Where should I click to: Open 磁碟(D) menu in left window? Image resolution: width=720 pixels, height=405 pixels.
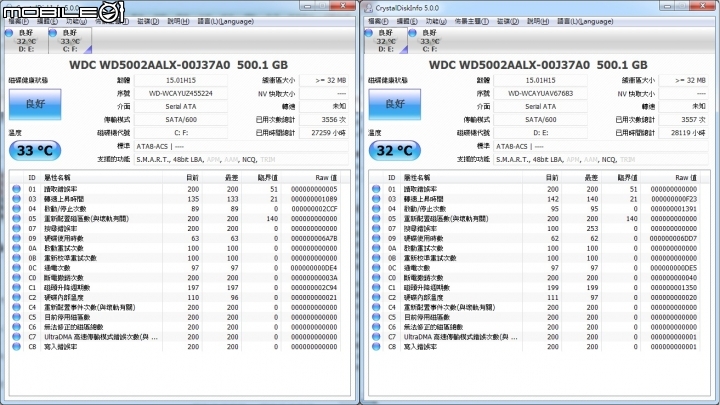[148, 21]
